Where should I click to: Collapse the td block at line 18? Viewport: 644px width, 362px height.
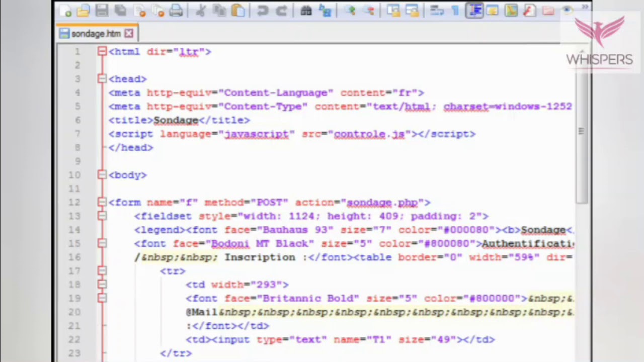pyautogui.click(x=102, y=285)
